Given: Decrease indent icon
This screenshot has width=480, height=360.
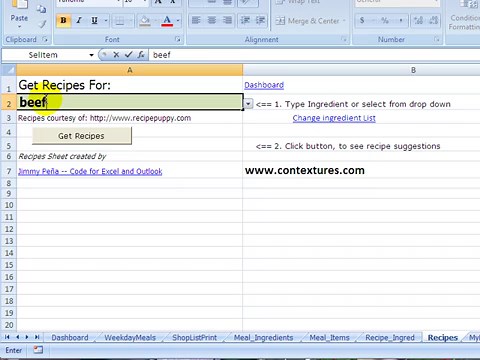Looking at the screenshot, I should point(245,21).
